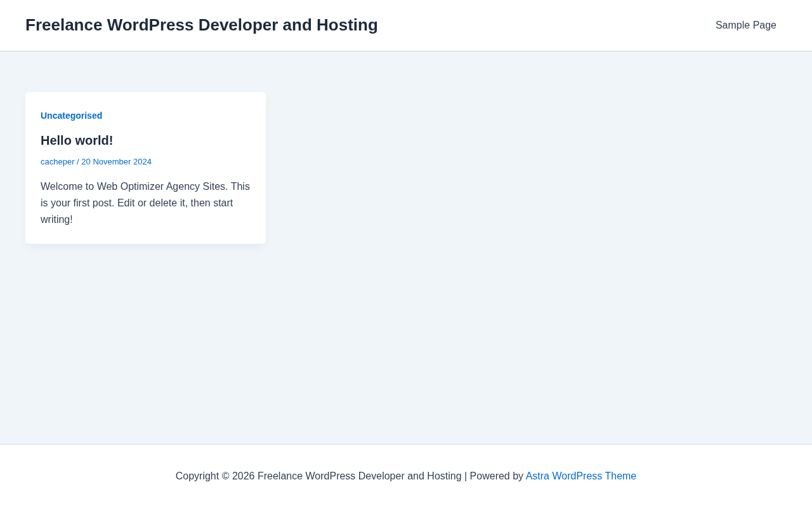The image size is (812, 508).
Task: Click the 20 November 2024 post date
Action: click(116, 162)
